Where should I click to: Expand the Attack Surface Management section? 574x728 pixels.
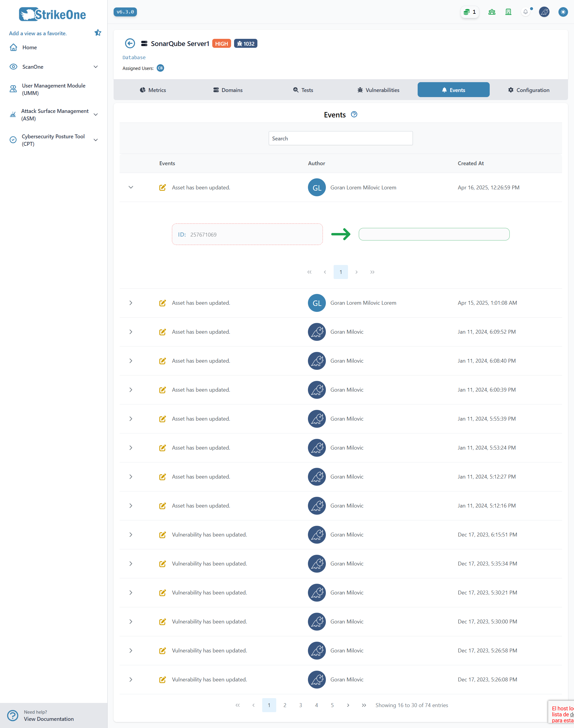tap(96, 114)
